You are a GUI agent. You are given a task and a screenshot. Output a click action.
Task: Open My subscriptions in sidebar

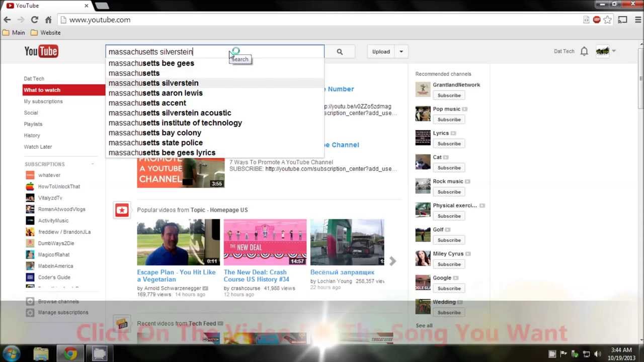pos(43,102)
